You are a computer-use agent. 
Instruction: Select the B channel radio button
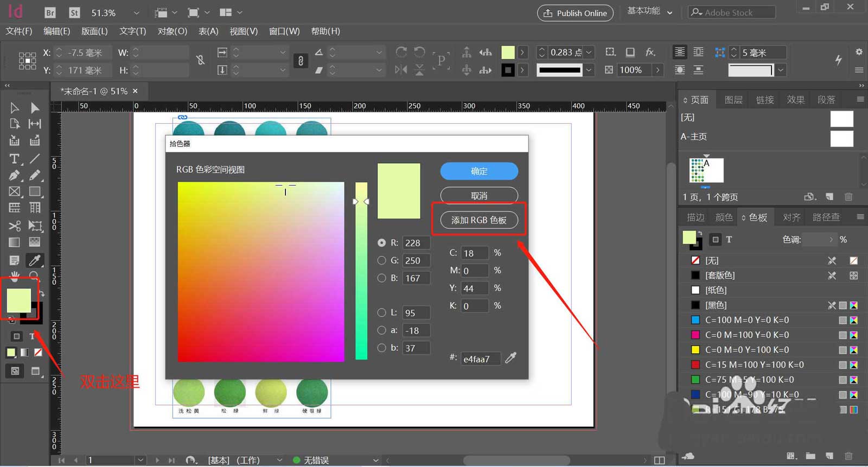coord(382,278)
